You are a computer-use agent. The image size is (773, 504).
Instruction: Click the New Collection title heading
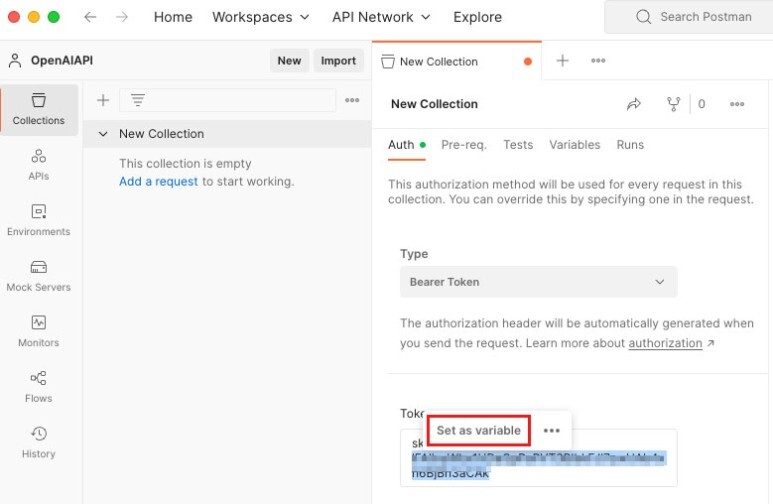(x=434, y=104)
